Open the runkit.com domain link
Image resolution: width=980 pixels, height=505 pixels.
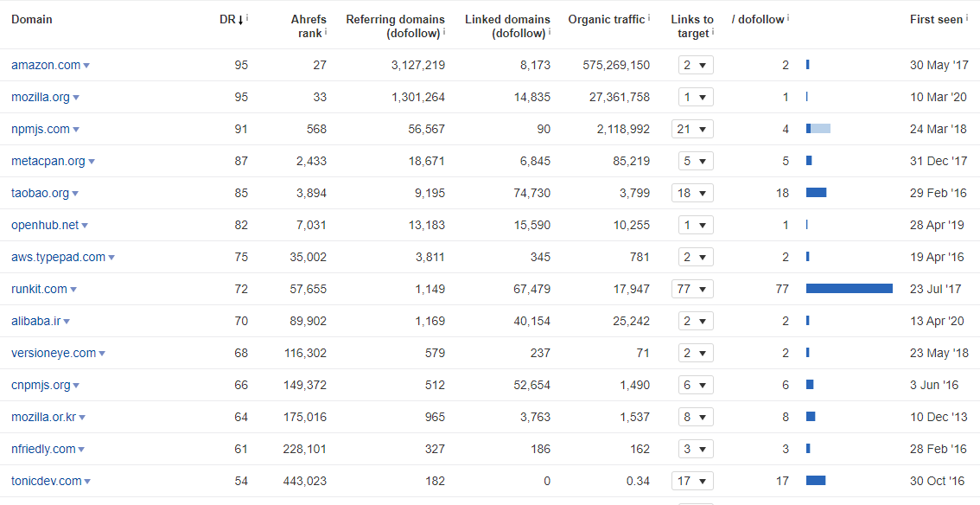[x=39, y=289]
